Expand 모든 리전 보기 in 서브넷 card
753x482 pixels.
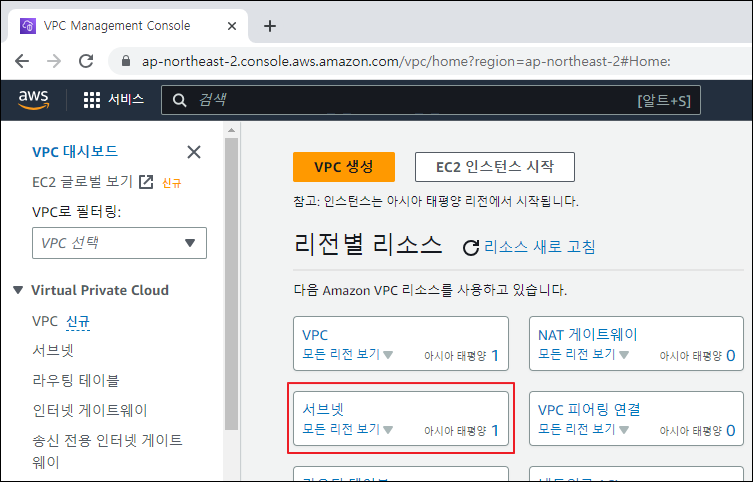[348, 429]
